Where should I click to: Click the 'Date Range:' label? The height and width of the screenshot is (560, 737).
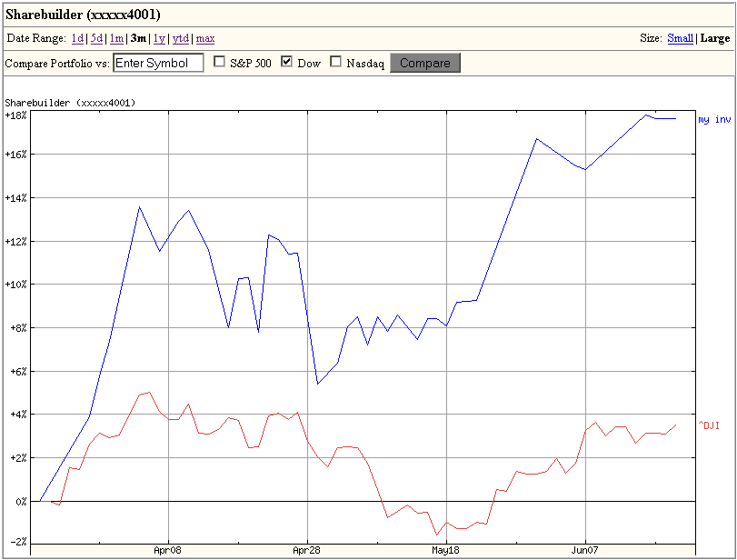36,38
